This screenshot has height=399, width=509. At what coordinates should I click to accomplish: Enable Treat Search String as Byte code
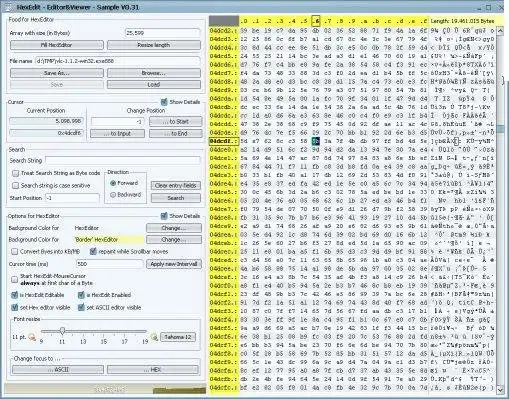click(15, 173)
